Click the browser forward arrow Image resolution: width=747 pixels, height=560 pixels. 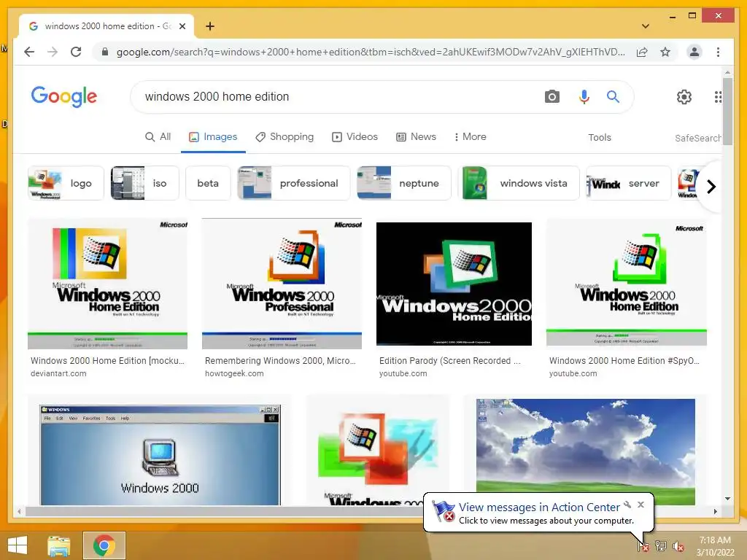tap(53, 52)
